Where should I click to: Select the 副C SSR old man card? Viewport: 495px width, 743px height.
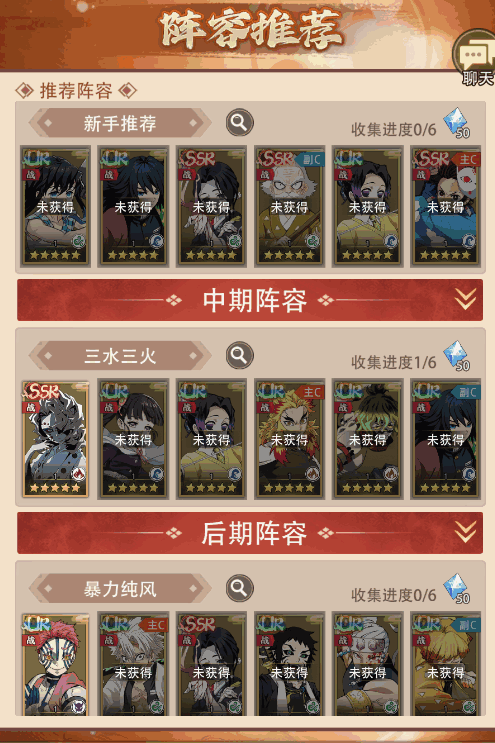289,207
